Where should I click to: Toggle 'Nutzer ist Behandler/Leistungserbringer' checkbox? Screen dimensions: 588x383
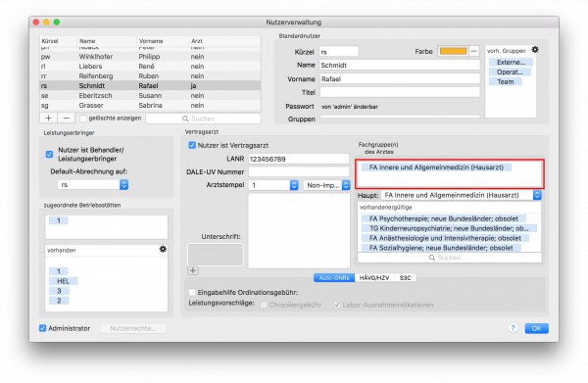tap(49, 154)
